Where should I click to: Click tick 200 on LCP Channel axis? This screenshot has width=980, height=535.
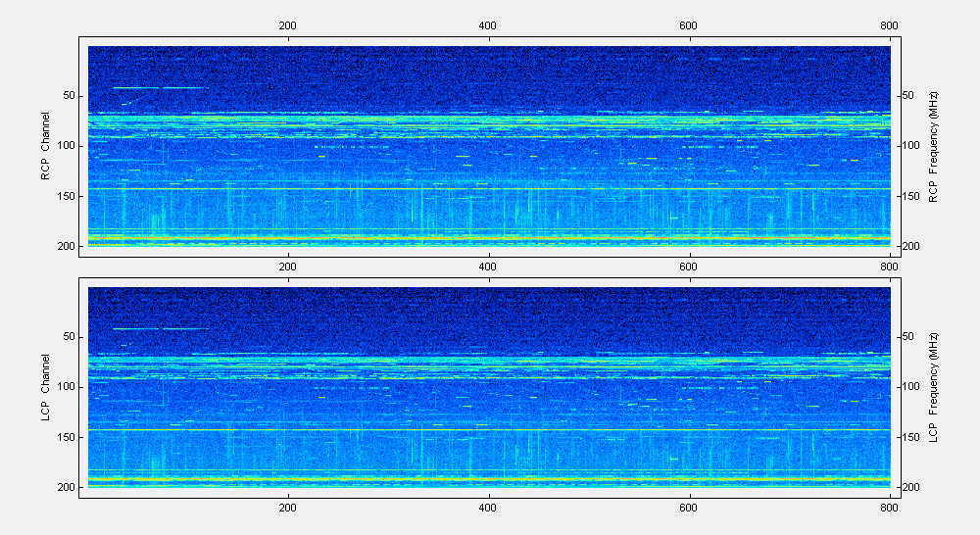(67, 487)
